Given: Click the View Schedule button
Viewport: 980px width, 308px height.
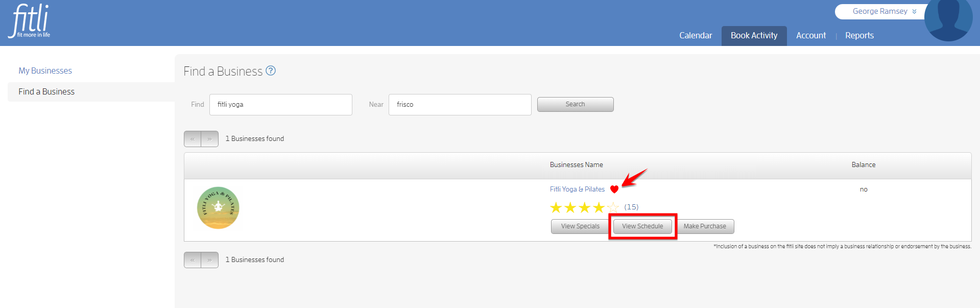Looking at the screenshot, I should 642,226.
